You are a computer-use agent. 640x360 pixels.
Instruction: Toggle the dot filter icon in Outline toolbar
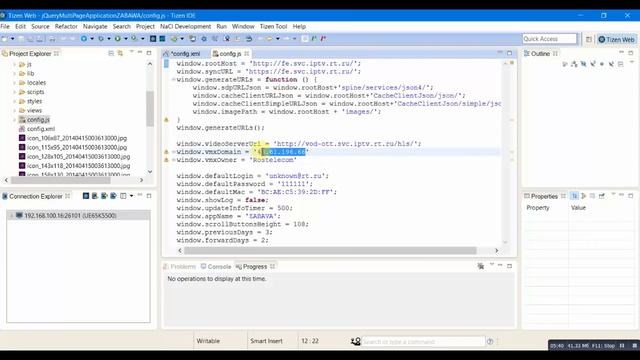(602, 64)
